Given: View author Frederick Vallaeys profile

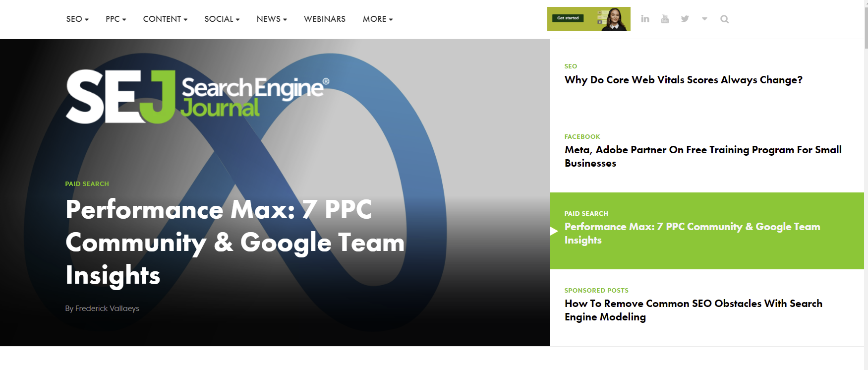Looking at the screenshot, I should coord(107,308).
